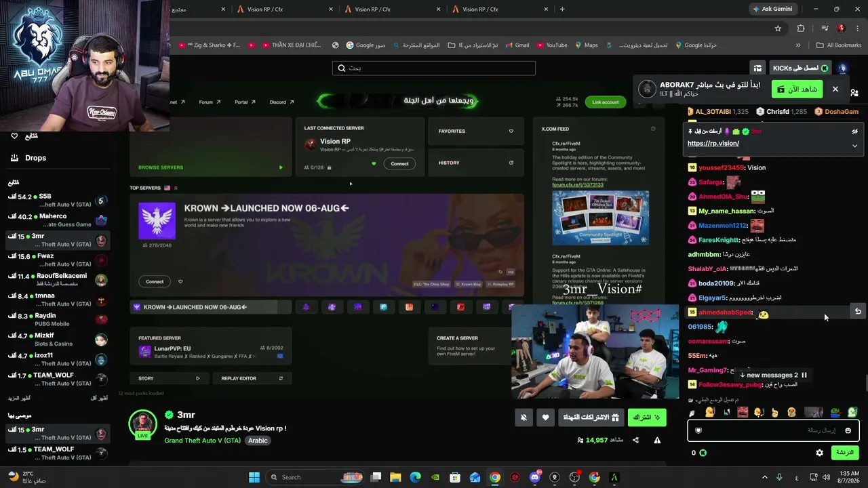This screenshot has height=488, width=868.
Task: Open the user profile avatar in Kick header
Action: point(842,68)
